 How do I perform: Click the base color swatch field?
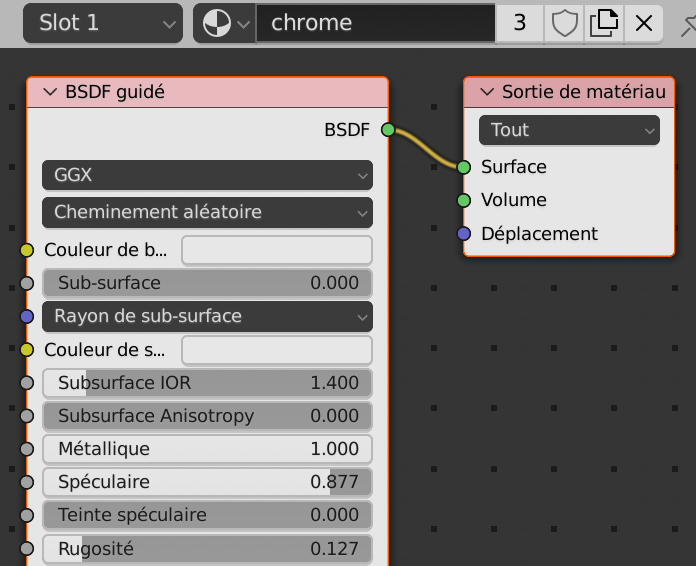(276, 250)
